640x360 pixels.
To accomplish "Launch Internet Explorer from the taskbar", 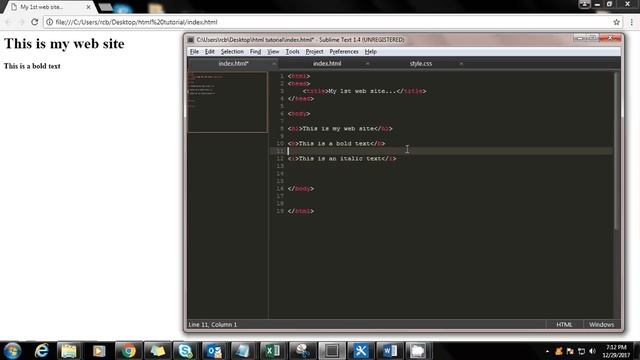I will (41, 351).
